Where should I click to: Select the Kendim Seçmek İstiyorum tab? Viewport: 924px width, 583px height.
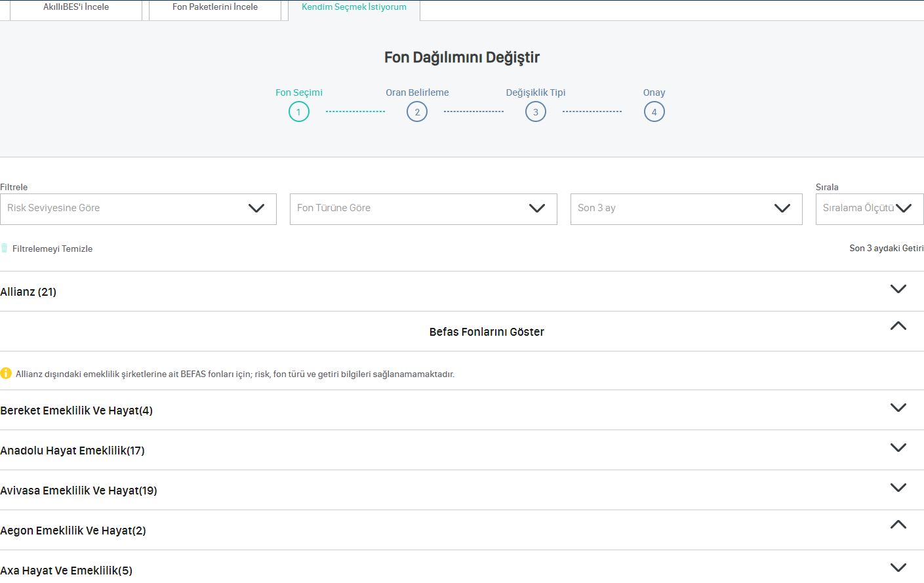point(354,9)
